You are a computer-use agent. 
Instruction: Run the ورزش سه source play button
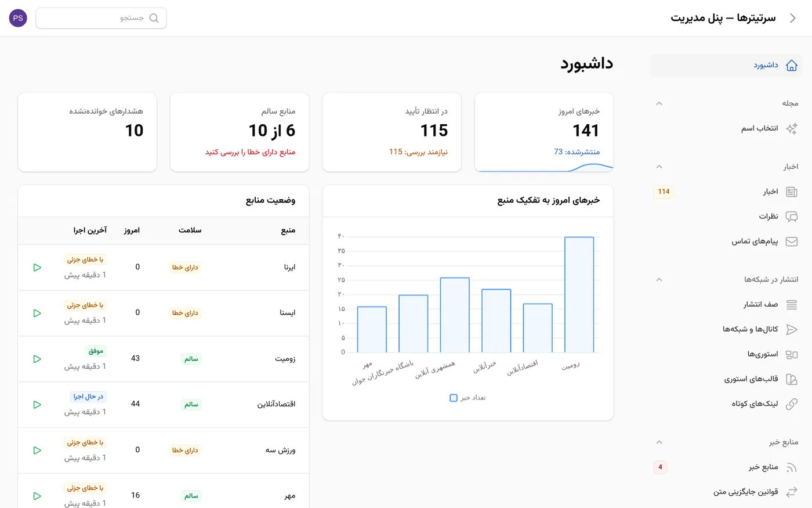(37, 451)
